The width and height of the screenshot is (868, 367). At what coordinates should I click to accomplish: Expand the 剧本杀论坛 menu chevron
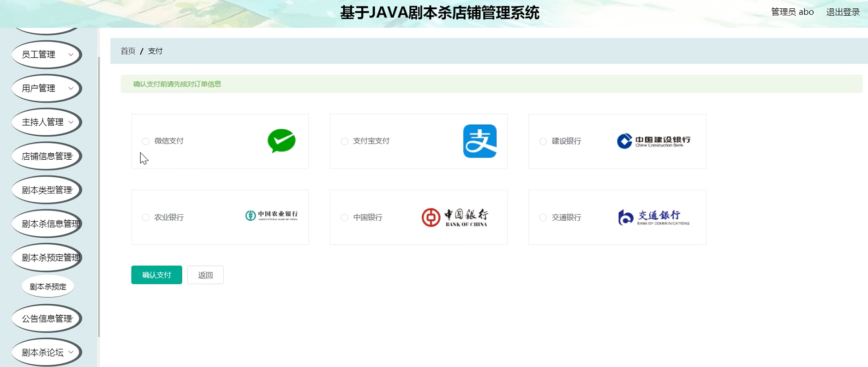(71, 352)
